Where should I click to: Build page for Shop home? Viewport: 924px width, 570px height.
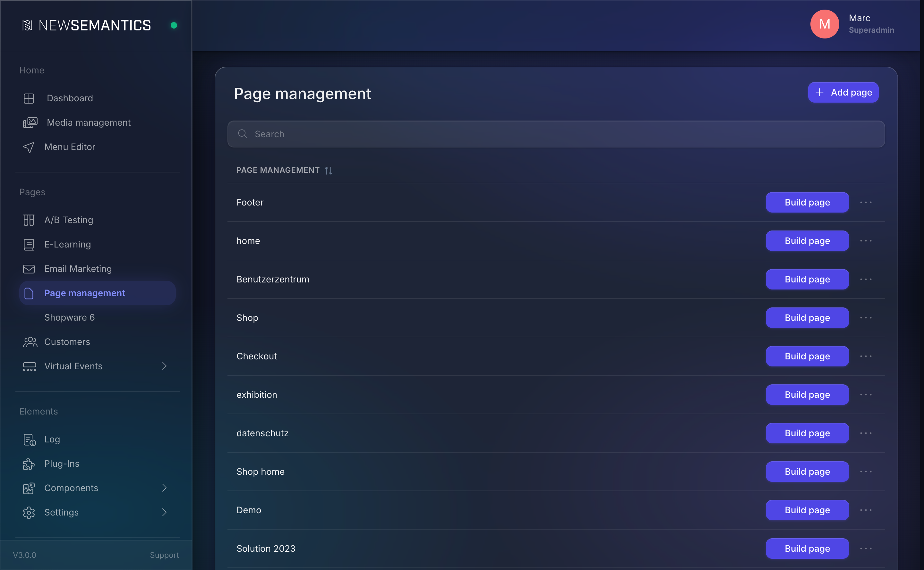[808, 472]
